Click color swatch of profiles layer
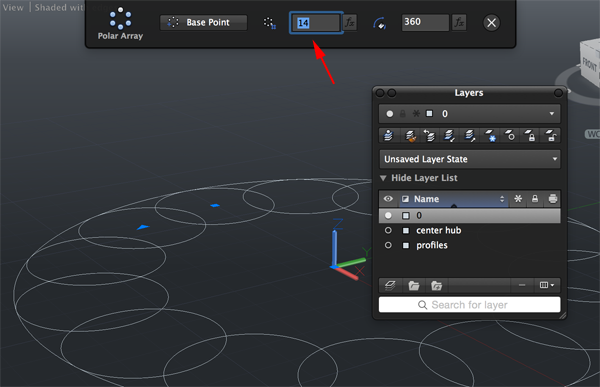This screenshot has height=387, width=600. (406, 245)
